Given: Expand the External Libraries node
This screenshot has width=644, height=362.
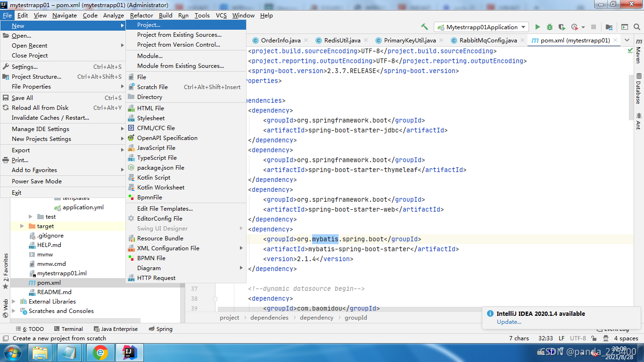Looking at the screenshot, I should [14, 302].
